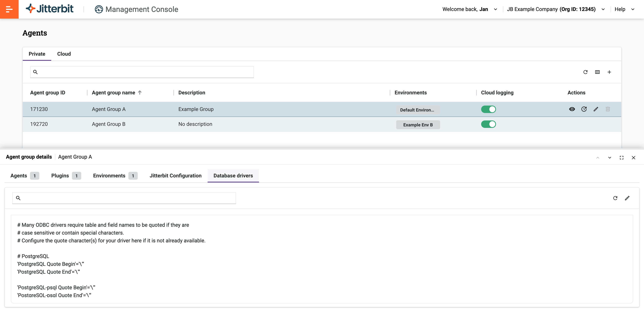Expand the details panel to full screen
Screen dimensions: 644x312
(621, 158)
